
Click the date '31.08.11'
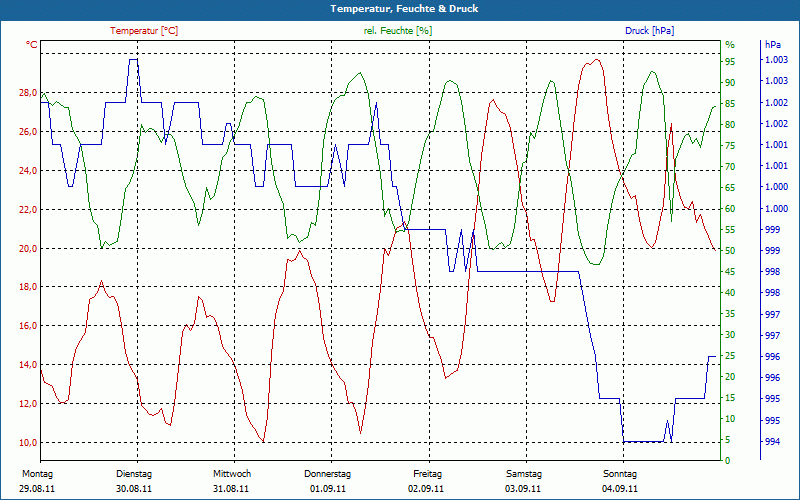point(231,489)
